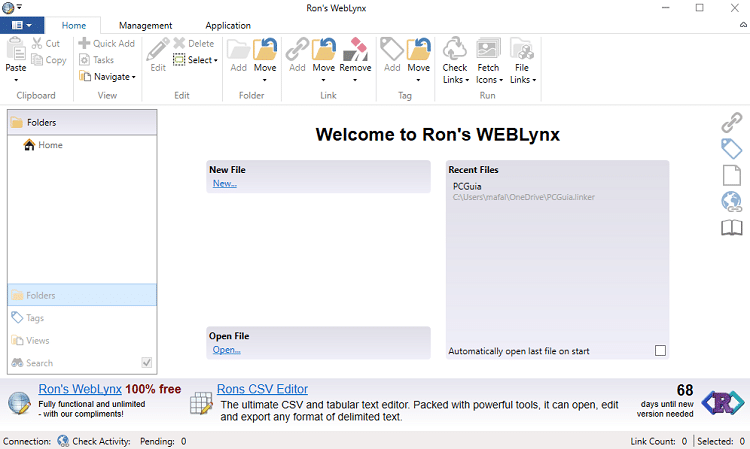This screenshot has height=449, width=750.
Task: Click the Cut scissors icon
Action: 37,44
